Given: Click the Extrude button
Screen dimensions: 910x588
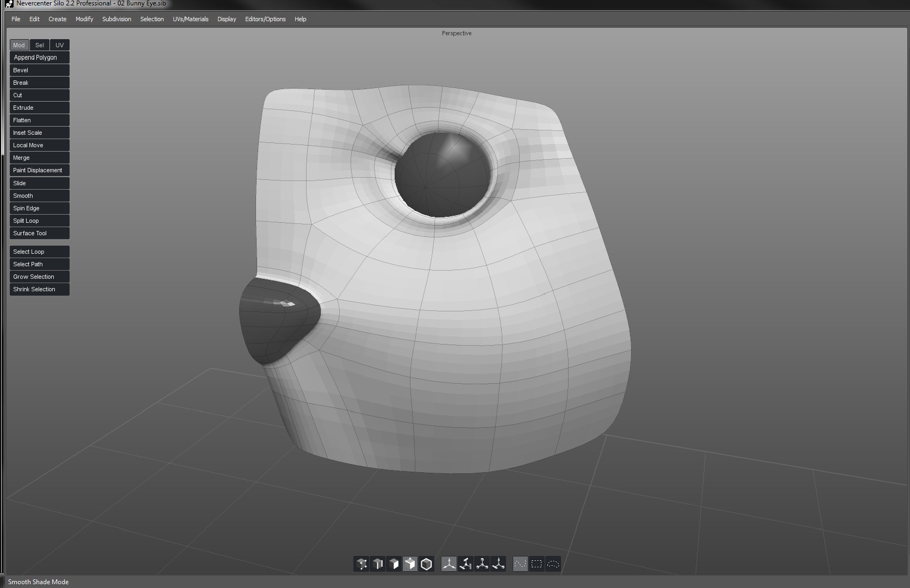Looking at the screenshot, I should tap(39, 108).
